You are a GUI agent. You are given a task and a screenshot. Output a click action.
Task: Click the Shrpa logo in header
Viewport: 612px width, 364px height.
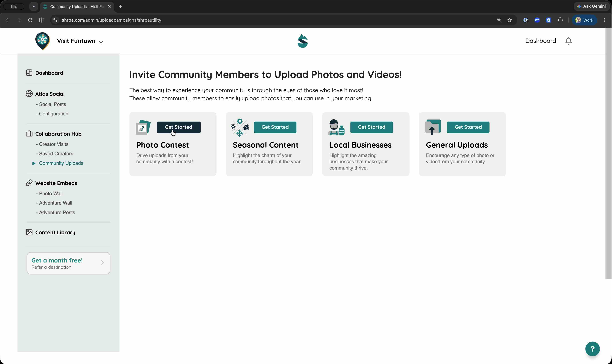click(302, 41)
